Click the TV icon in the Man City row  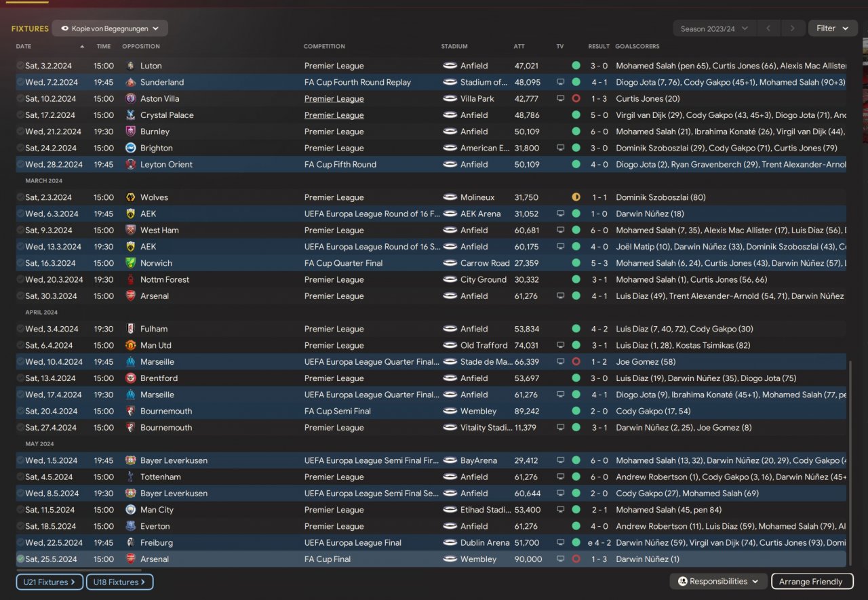(x=560, y=510)
